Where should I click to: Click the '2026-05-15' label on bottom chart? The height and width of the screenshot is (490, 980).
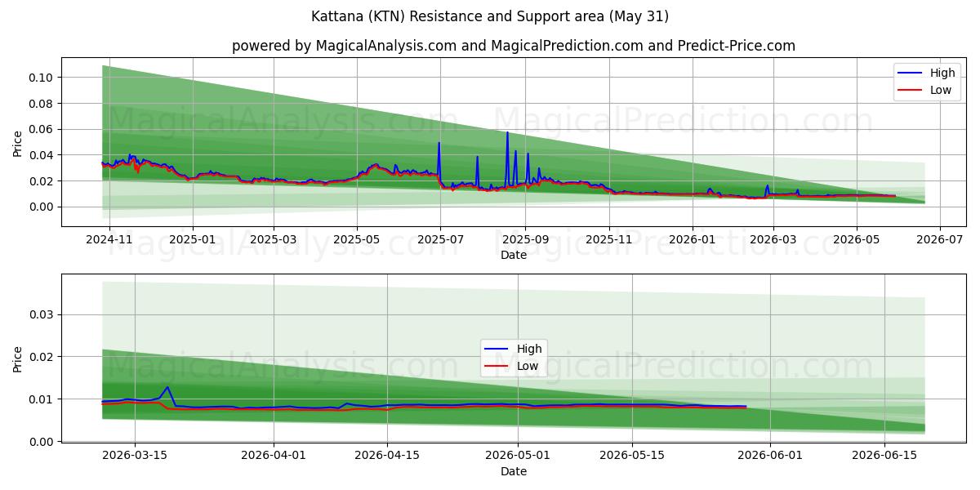[631, 457]
